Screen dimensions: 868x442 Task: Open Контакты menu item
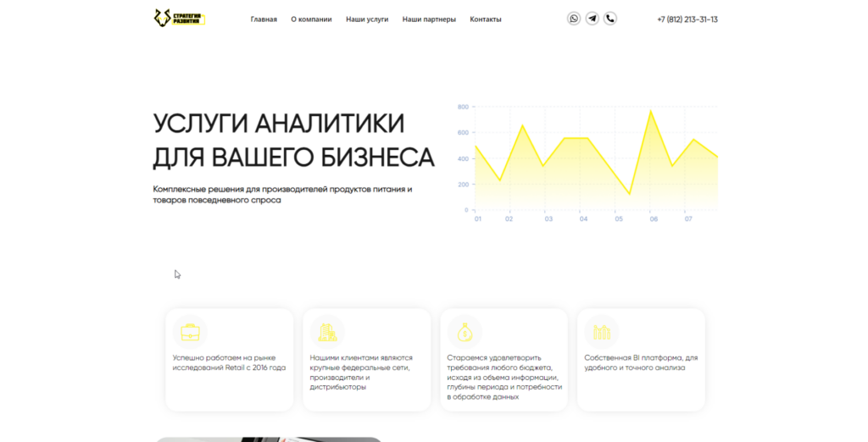coord(486,19)
